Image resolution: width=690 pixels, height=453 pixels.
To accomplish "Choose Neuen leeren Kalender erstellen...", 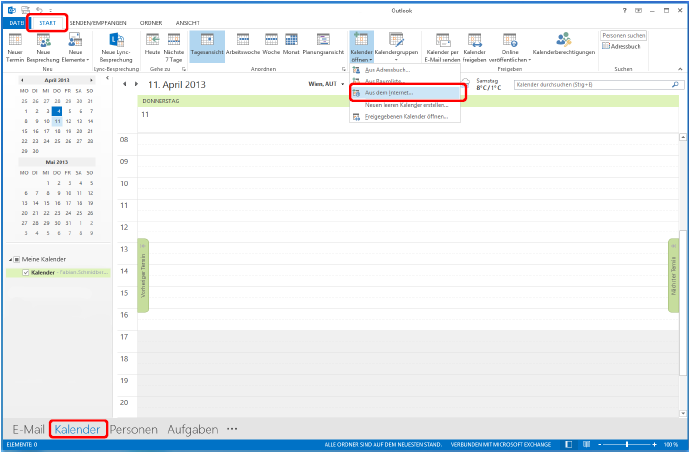I will coord(405,105).
